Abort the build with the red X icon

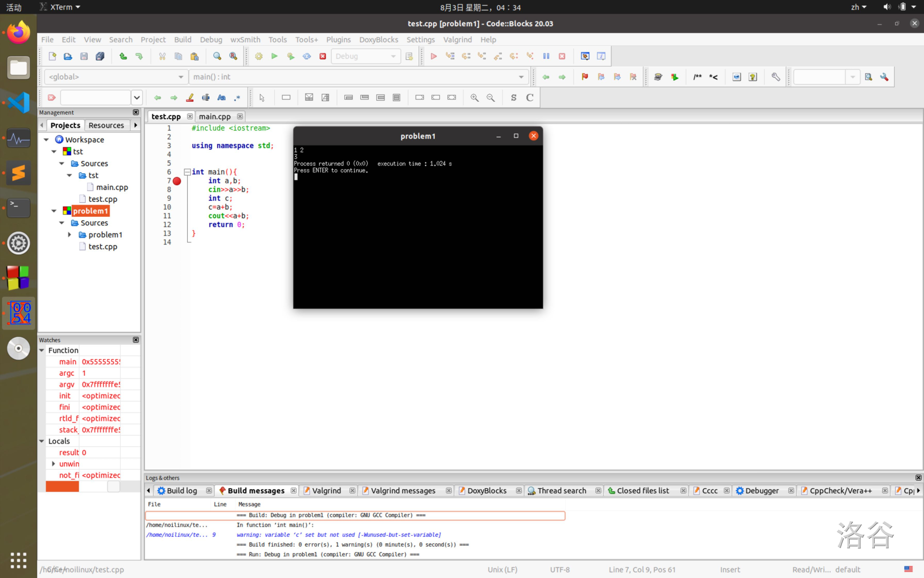322,56
